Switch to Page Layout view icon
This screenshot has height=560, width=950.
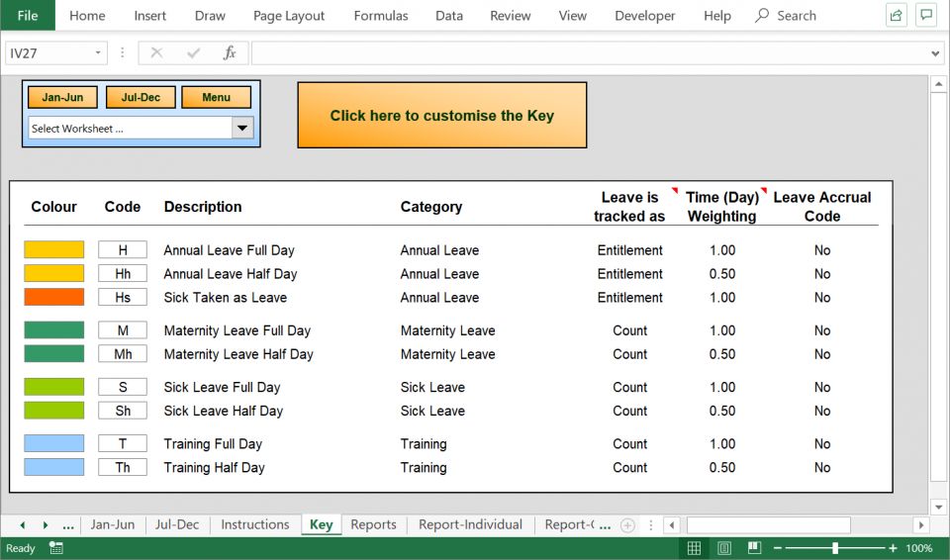[724, 548]
